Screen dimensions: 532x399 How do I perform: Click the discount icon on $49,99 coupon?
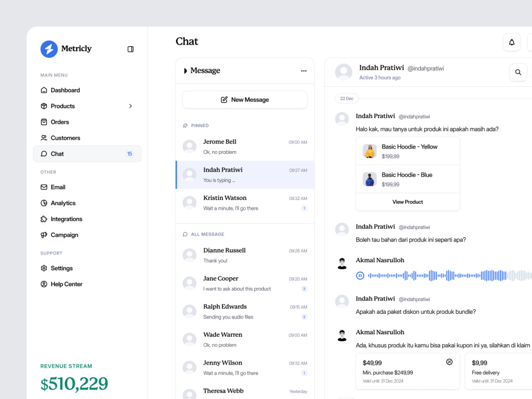click(x=449, y=362)
